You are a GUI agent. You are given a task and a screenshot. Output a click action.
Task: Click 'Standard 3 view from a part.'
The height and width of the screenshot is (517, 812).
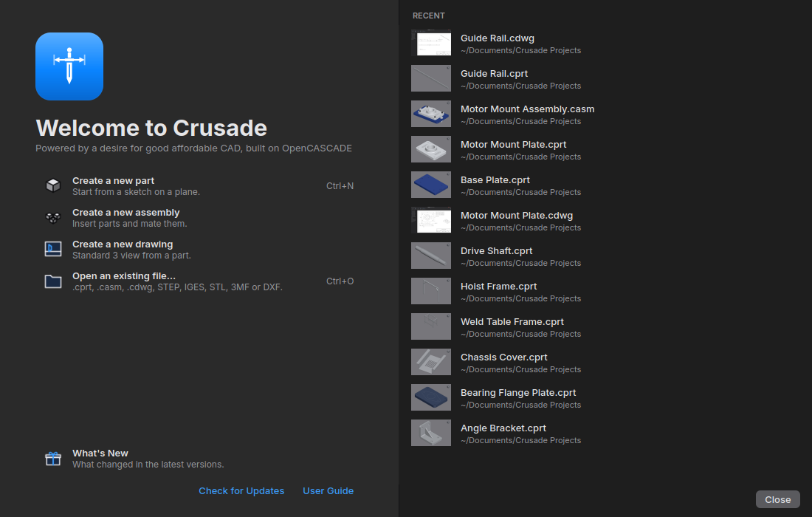pyautogui.click(x=131, y=256)
